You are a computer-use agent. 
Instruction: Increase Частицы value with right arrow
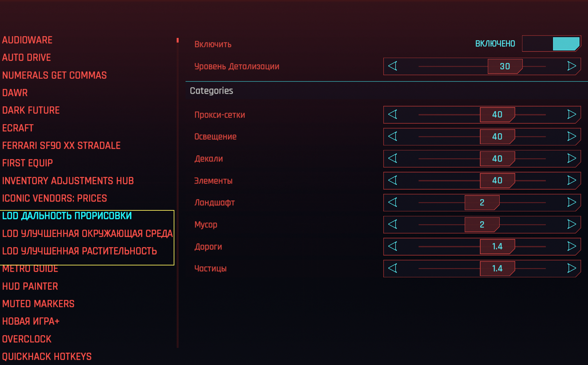572,268
